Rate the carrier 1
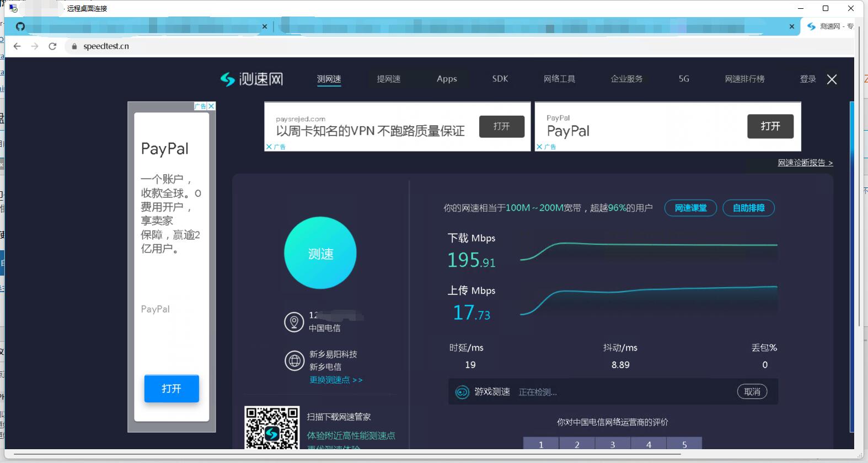Viewport: 868px width, 463px height. 541,444
